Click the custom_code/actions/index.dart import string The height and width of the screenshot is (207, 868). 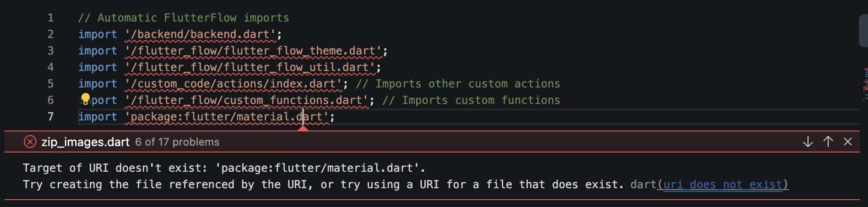233,84
